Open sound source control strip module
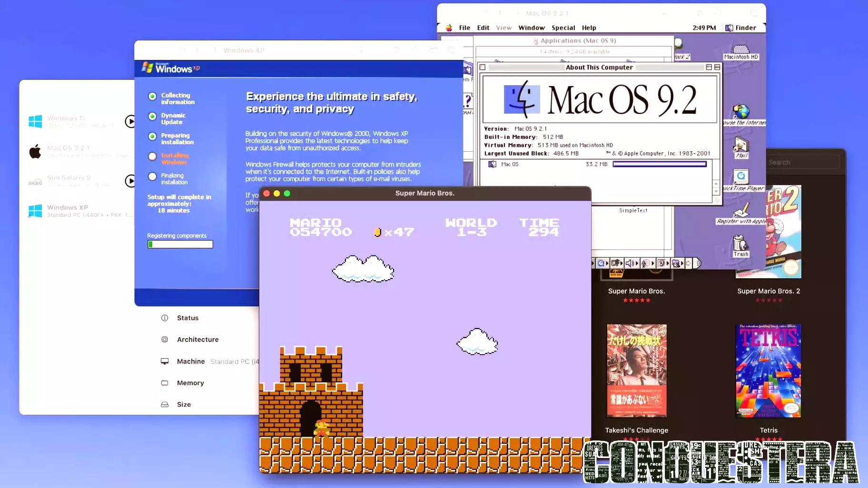The image size is (868, 488). (x=647, y=263)
